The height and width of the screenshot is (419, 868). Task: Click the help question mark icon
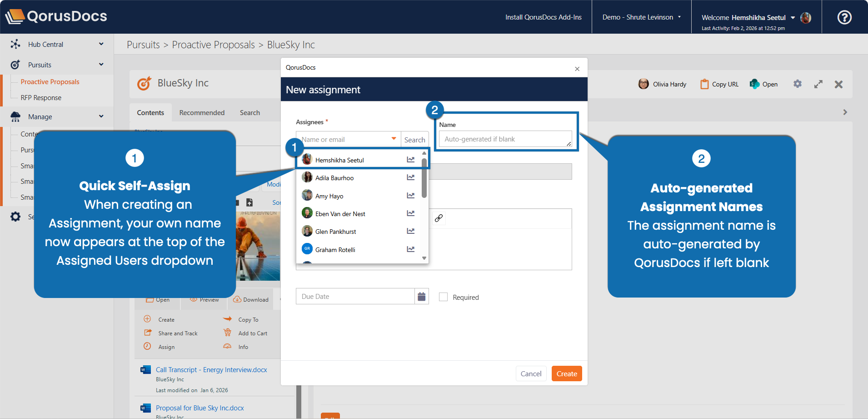click(x=844, y=17)
